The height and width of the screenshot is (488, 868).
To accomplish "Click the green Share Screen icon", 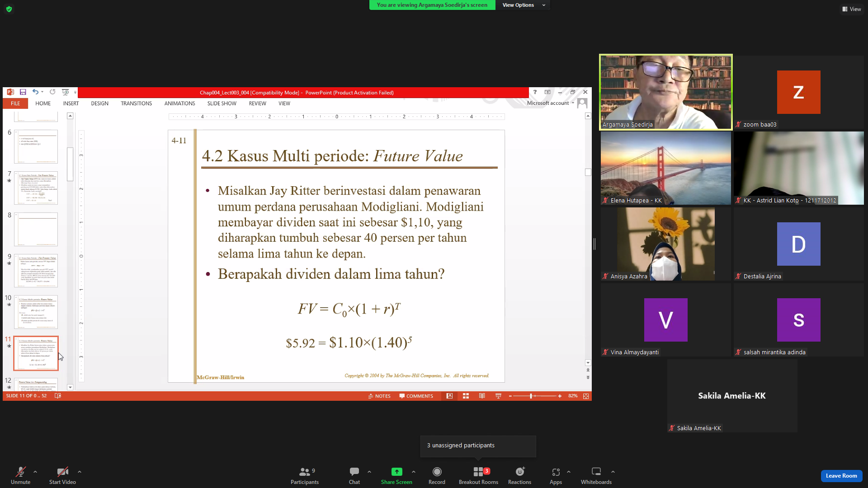I will pyautogui.click(x=396, y=472).
